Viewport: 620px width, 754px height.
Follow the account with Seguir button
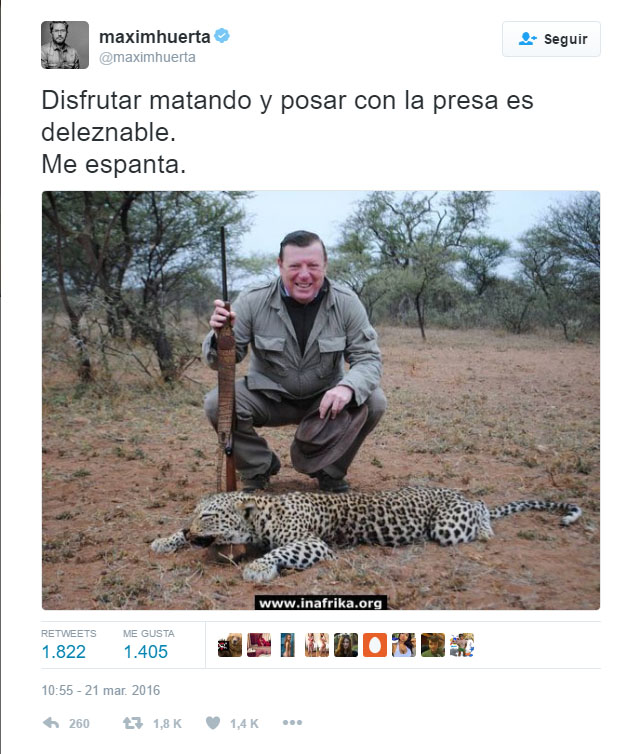pos(551,39)
